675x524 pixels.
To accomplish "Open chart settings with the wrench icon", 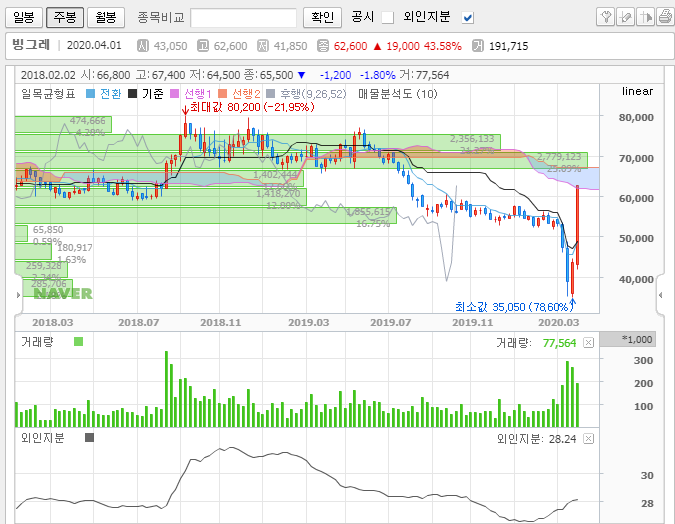I will point(605,17).
